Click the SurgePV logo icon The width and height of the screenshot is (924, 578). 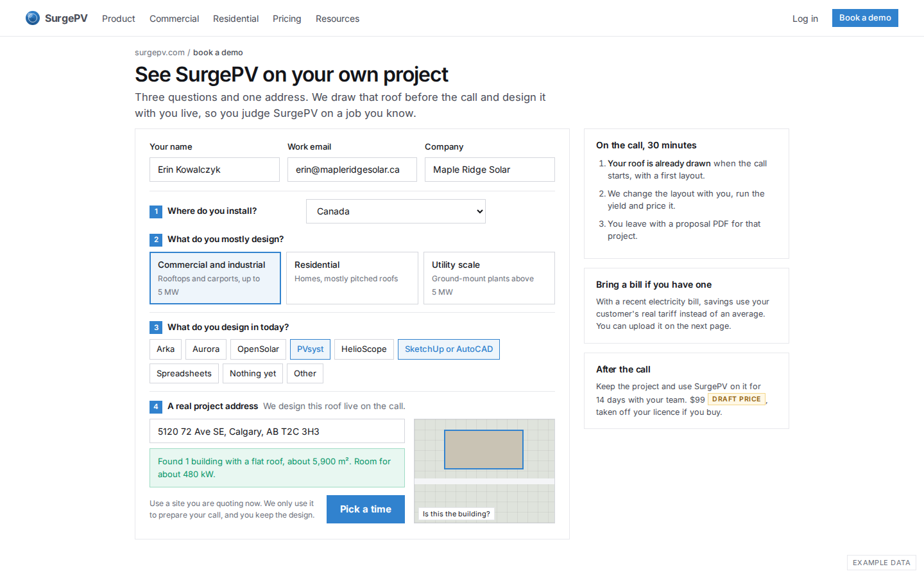click(x=33, y=18)
